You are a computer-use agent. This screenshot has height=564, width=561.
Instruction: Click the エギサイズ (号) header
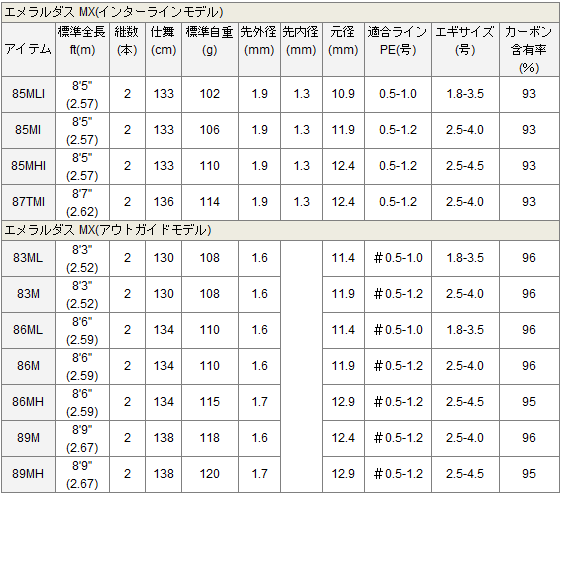pyautogui.click(x=465, y=49)
